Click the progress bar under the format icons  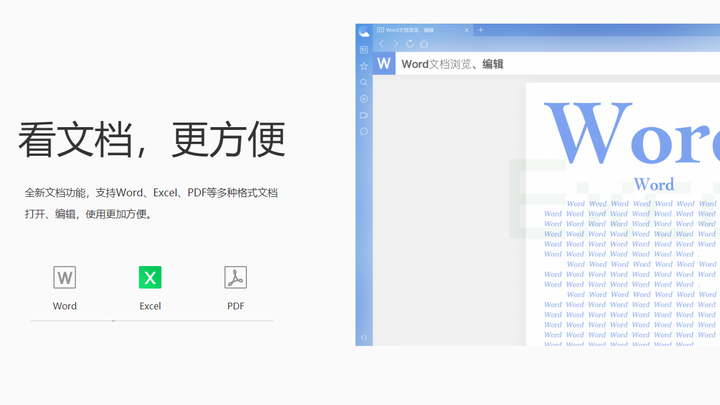pyautogui.click(x=152, y=321)
